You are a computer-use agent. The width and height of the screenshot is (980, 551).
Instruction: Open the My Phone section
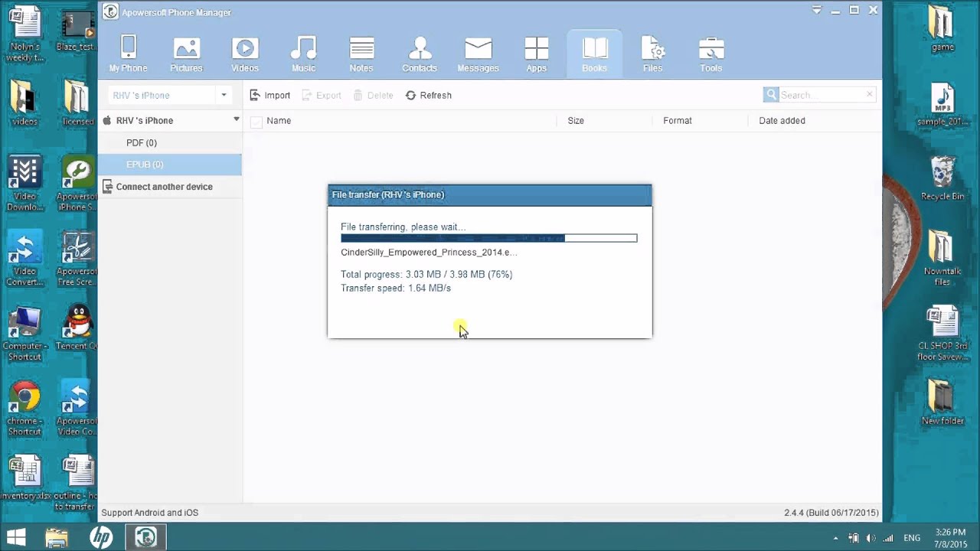[x=128, y=54]
